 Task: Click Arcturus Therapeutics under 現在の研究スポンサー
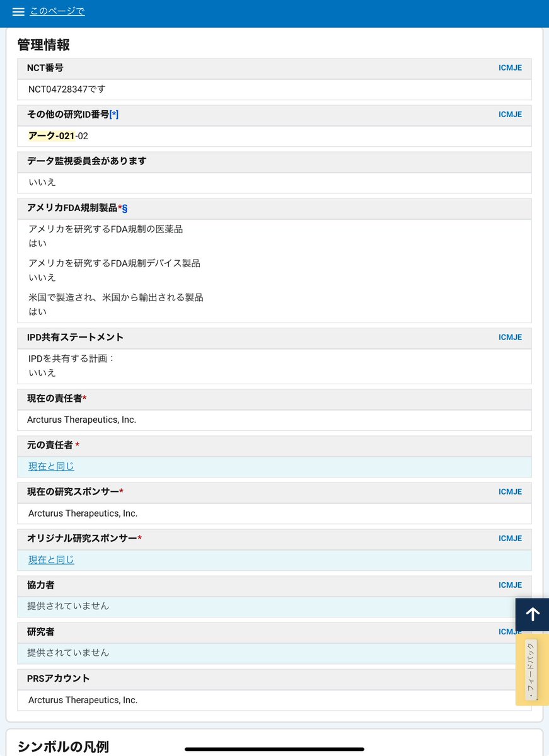click(x=83, y=513)
